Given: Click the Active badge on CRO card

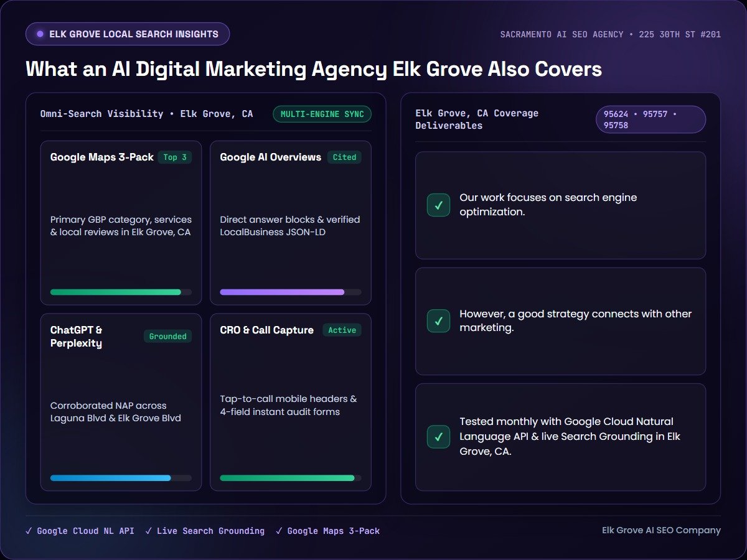Looking at the screenshot, I should click(x=342, y=330).
